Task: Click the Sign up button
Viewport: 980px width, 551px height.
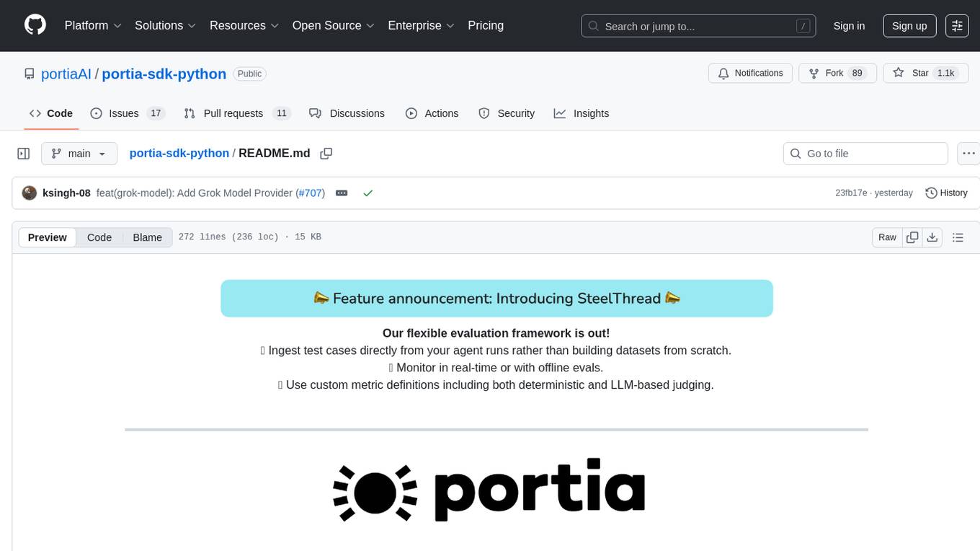Action: [909, 26]
